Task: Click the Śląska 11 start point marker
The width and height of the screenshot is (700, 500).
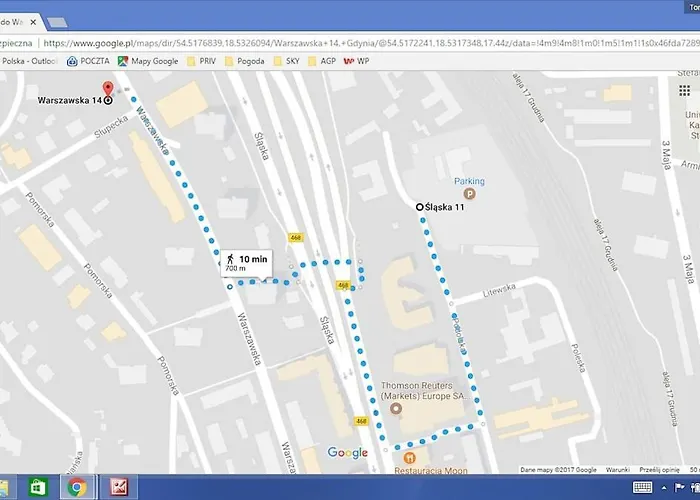Action: pyautogui.click(x=419, y=207)
